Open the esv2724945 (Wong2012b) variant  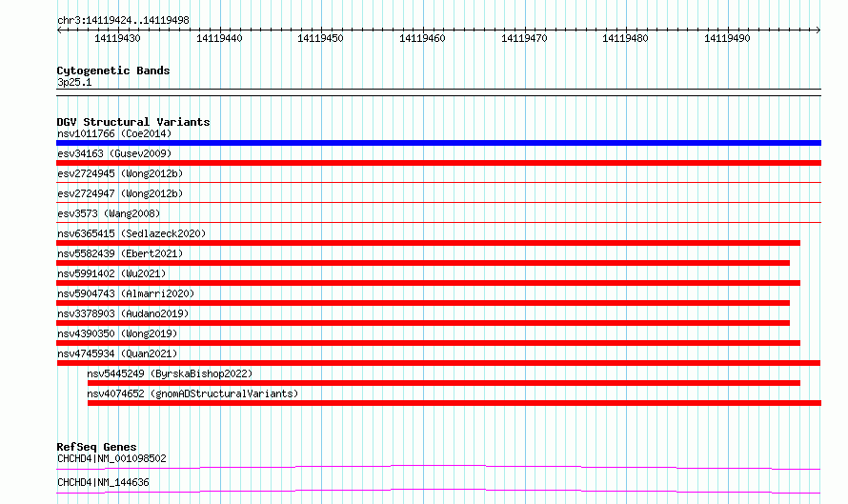coord(120,173)
